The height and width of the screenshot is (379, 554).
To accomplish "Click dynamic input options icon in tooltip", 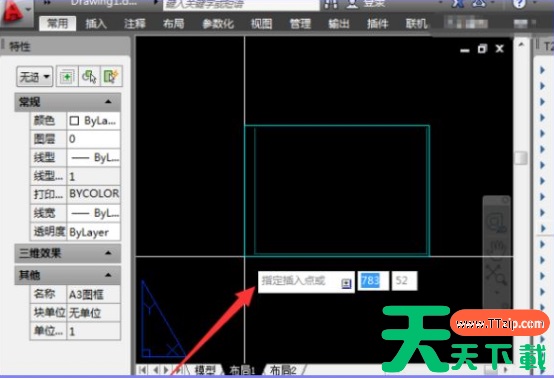I will [346, 283].
